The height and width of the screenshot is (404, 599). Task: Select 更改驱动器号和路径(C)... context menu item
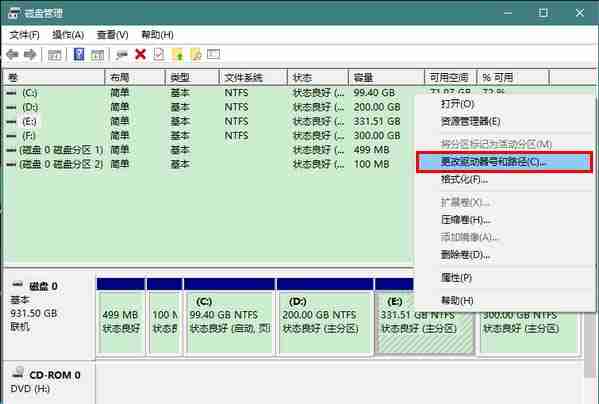[504, 162]
